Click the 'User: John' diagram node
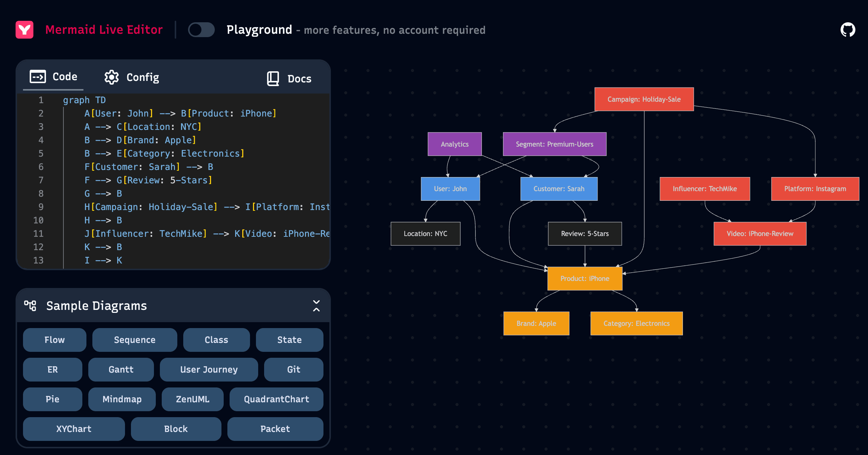868x455 pixels. tap(450, 189)
